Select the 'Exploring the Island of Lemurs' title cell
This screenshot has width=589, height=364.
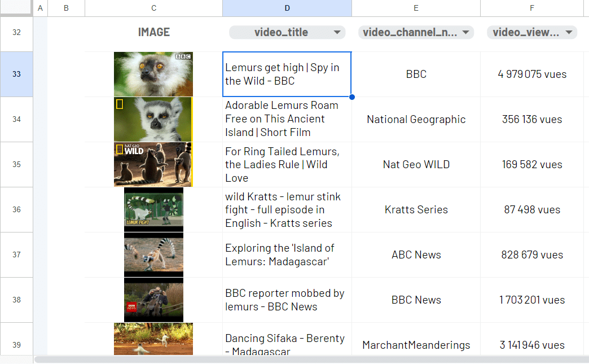[x=287, y=255]
